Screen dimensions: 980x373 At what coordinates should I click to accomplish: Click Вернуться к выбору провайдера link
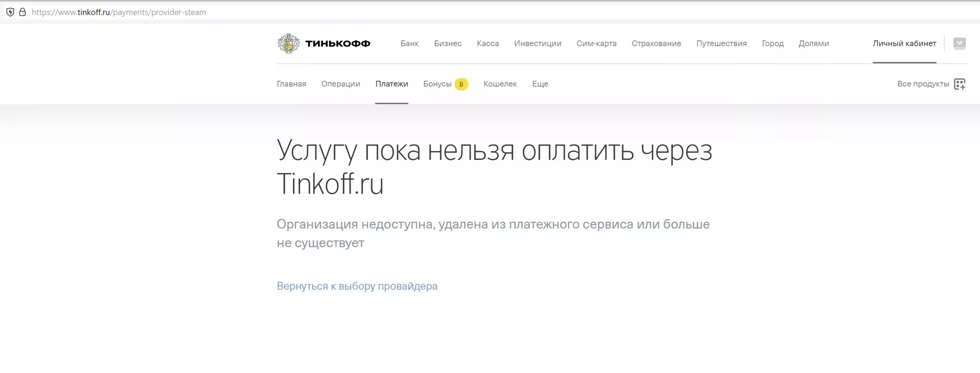pos(357,286)
